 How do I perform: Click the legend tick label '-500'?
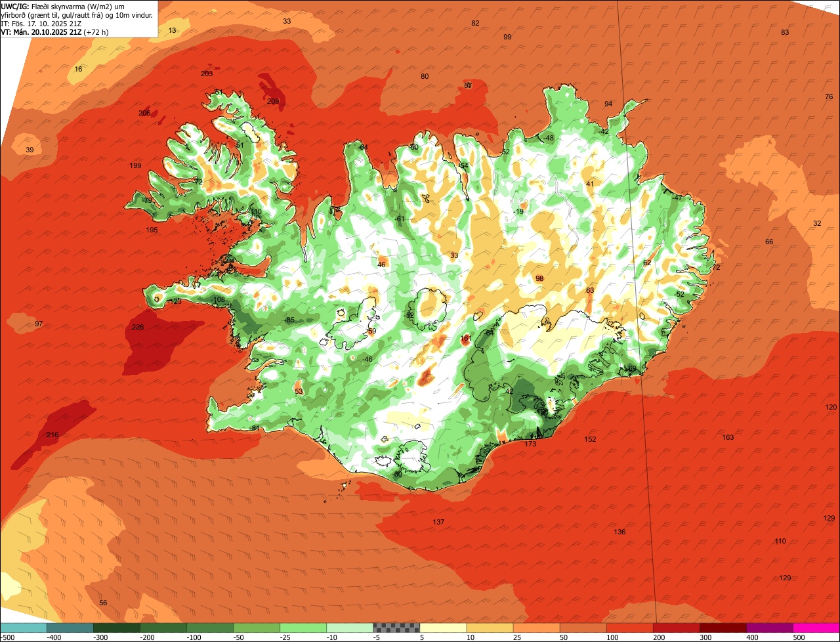tap(8, 637)
